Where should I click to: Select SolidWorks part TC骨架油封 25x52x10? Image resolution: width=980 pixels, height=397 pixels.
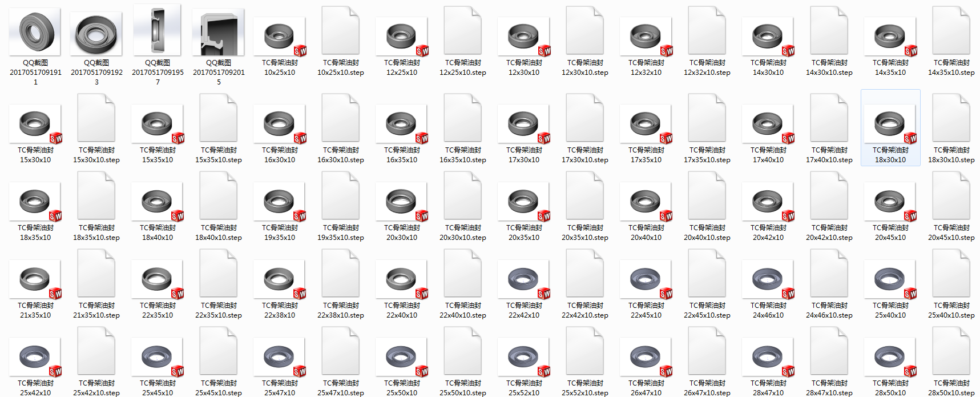pos(524,357)
